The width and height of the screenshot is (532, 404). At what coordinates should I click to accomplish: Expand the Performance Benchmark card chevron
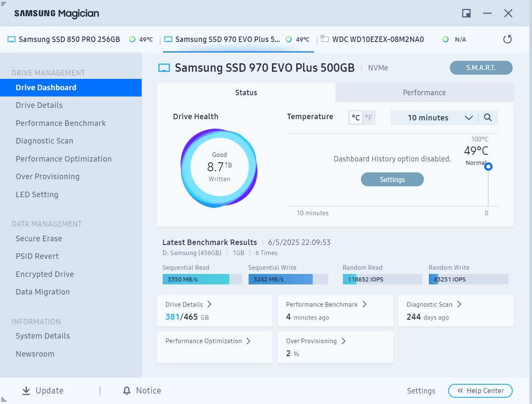(x=364, y=304)
